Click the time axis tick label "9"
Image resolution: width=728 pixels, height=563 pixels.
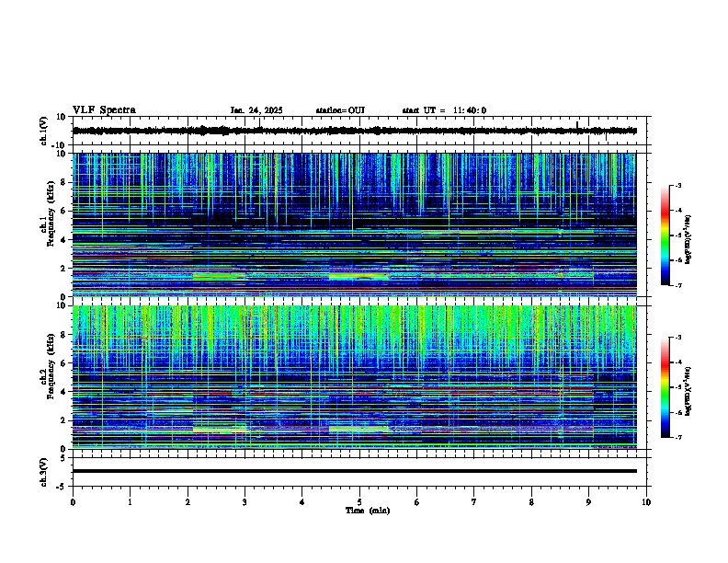pyautogui.click(x=588, y=502)
